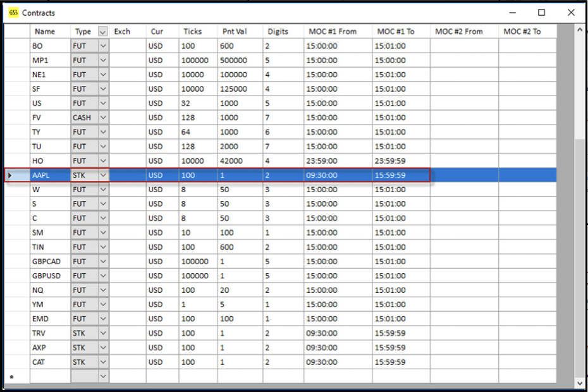Click the vertical scrollbar thumb
The height and width of the screenshot is (392, 588).
point(580,253)
